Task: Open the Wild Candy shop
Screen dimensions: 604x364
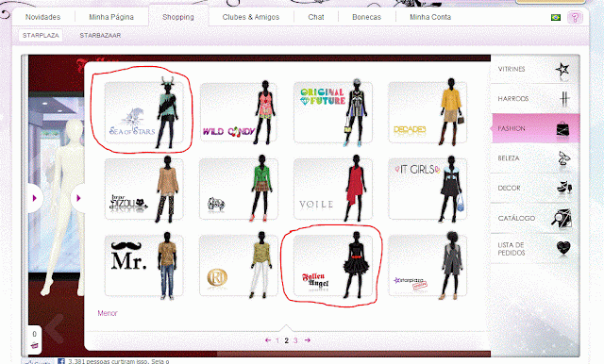Action: click(238, 112)
